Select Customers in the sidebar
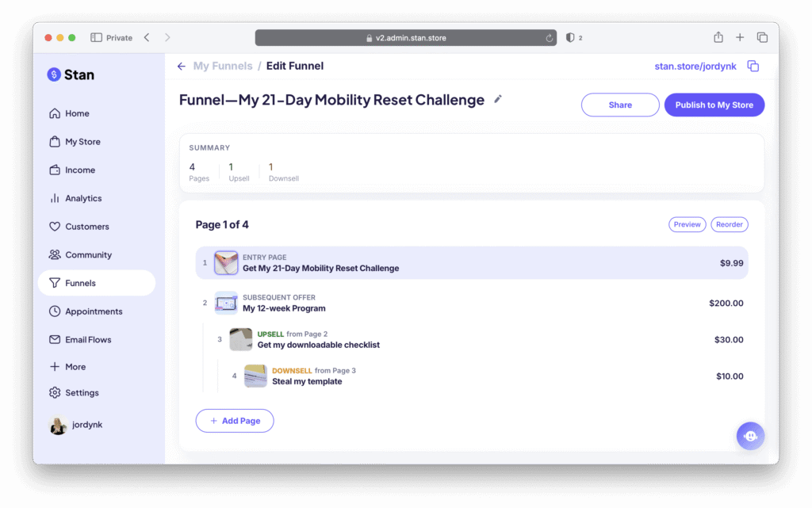 click(79, 227)
